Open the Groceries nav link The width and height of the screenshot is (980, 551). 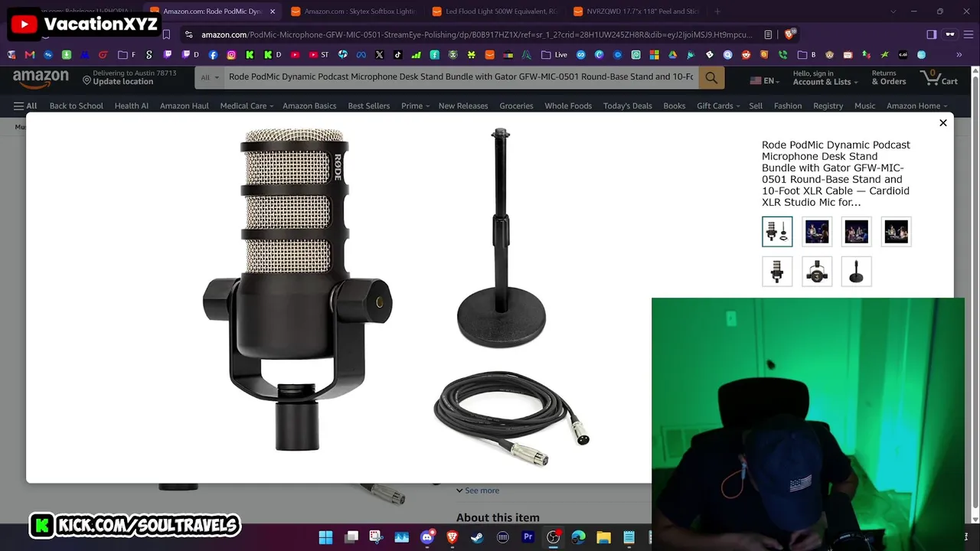coord(516,106)
